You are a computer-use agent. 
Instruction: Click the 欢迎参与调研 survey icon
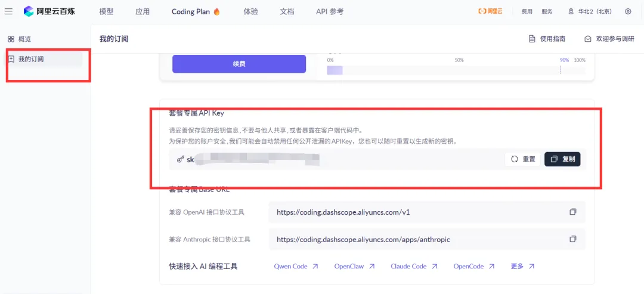(588, 39)
